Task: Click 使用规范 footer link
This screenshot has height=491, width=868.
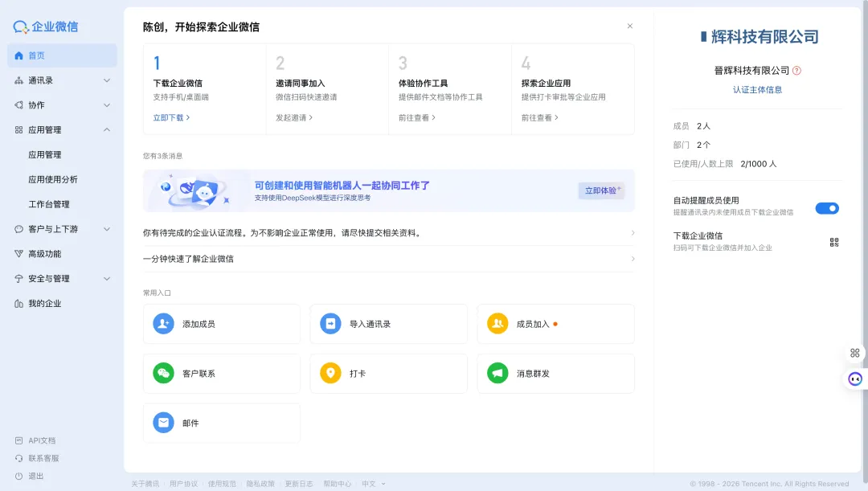Action: tap(222, 484)
